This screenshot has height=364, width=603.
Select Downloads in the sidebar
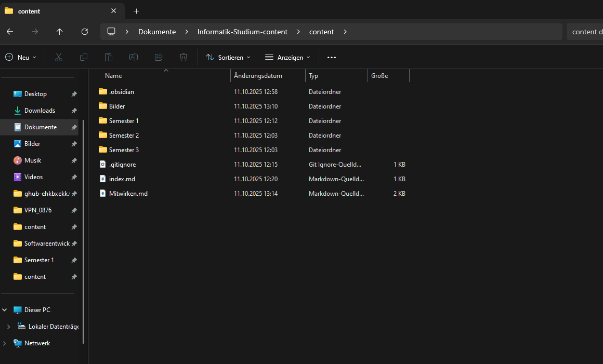40,111
